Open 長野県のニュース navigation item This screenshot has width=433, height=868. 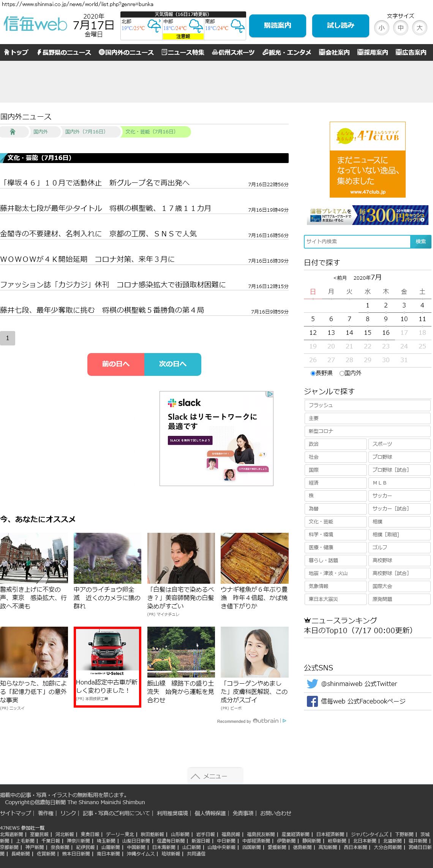[x=64, y=52]
